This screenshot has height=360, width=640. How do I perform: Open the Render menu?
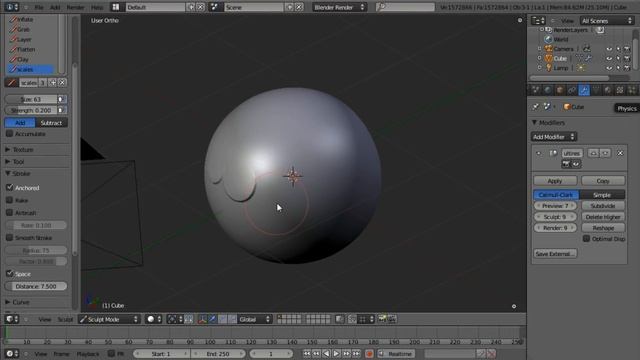(75, 7)
